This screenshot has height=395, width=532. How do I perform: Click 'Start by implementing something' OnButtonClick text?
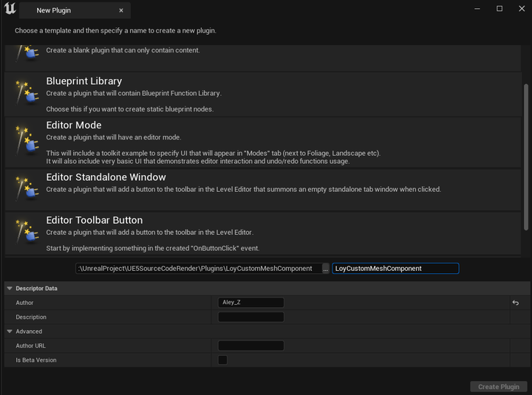click(x=153, y=248)
